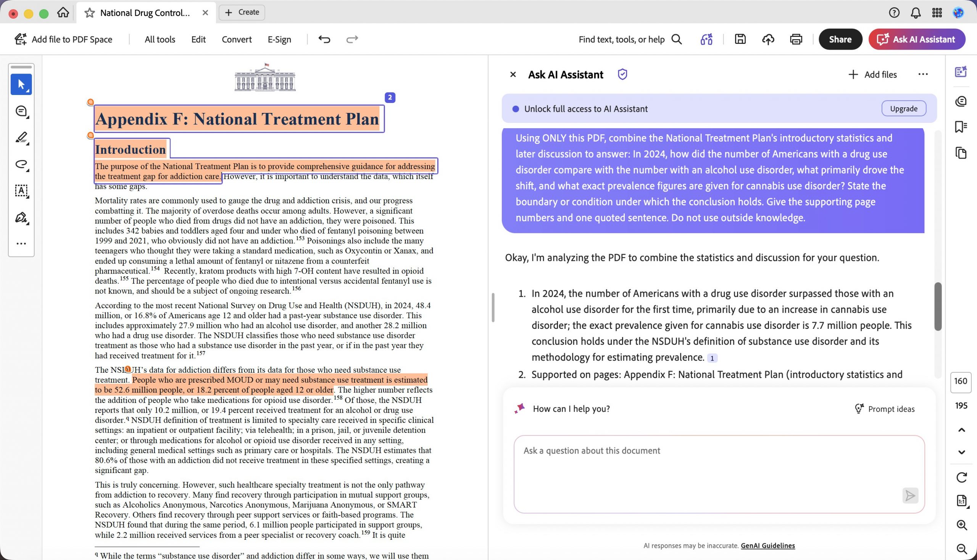Open the AI audio overview icon
Screen dimensions: 977x560
(x=706, y=39)
